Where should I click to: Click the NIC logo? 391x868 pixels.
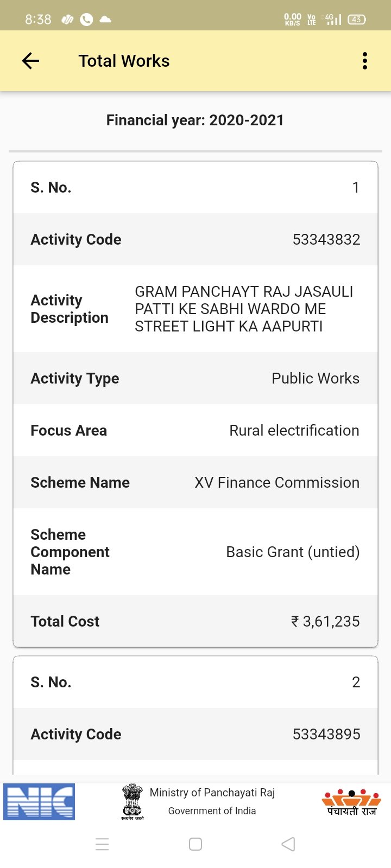[39, 801]
